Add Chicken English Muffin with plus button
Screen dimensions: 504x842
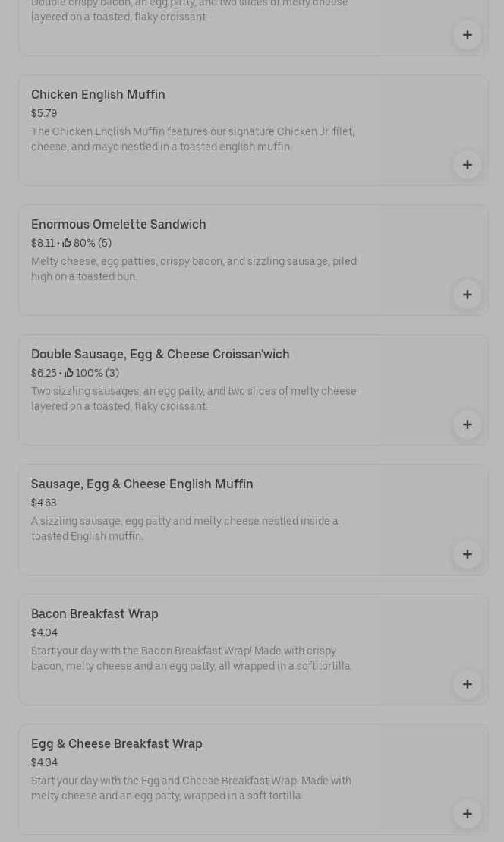[467, 165]
